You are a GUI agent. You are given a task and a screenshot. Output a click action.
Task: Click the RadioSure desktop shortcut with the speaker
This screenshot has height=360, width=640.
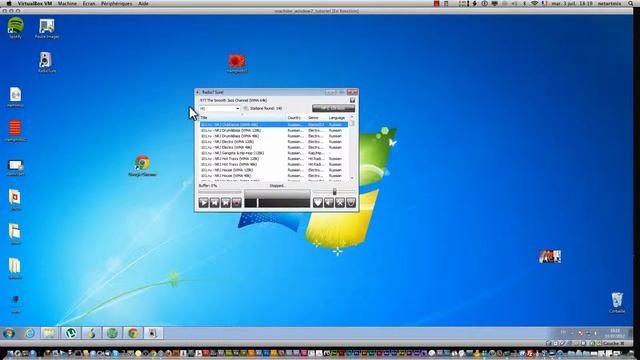46,62
